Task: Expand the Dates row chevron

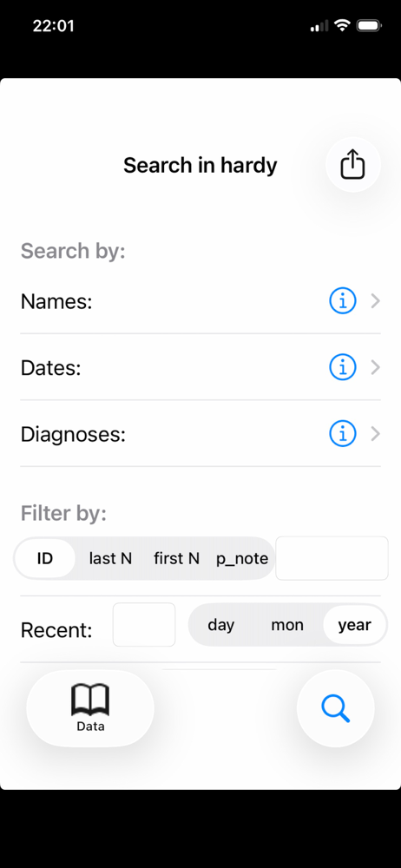Action: 376,367
